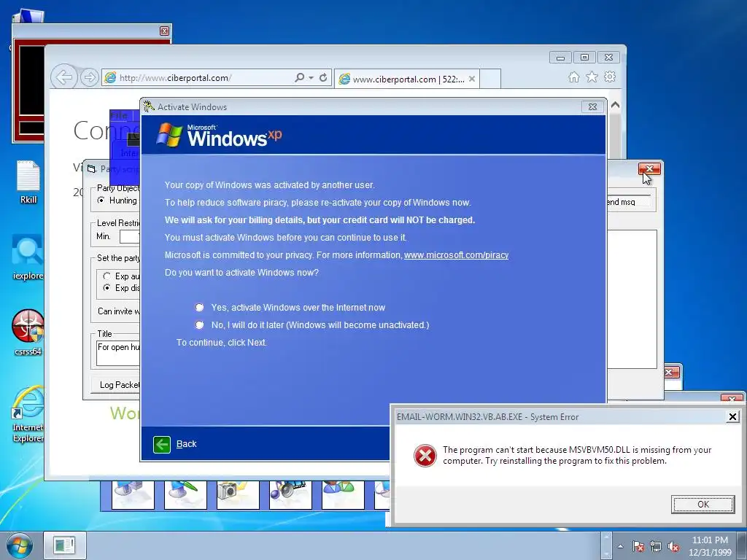The height and width of the screenshot is (560, 747).
Task: Select the Hunting radio button
Action: (101, 201)
